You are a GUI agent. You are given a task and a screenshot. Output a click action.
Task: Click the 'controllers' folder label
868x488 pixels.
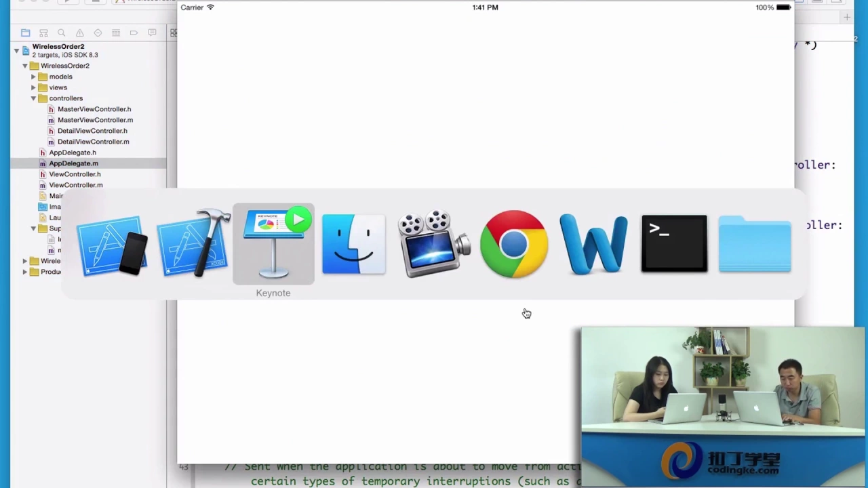click(x=66, y=98)
